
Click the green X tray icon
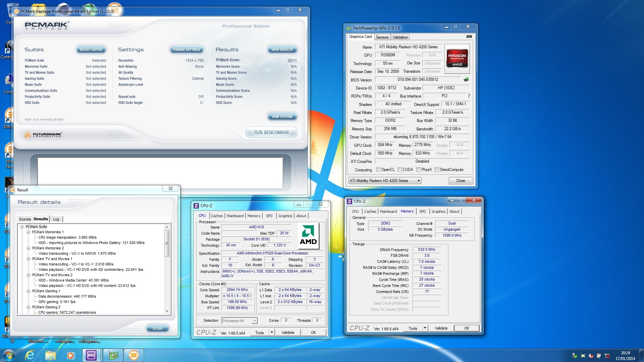[583, 356]
